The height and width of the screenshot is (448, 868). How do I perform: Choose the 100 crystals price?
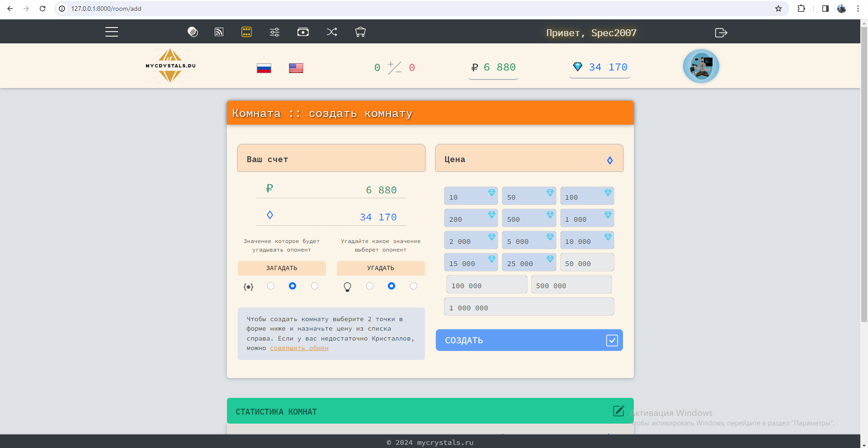pos(587,196)
